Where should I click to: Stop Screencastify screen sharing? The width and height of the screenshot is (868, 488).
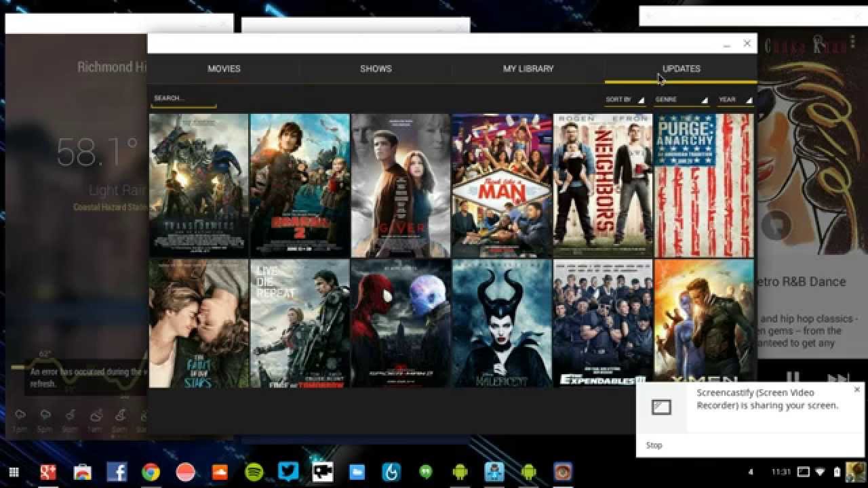pos(654,445)
